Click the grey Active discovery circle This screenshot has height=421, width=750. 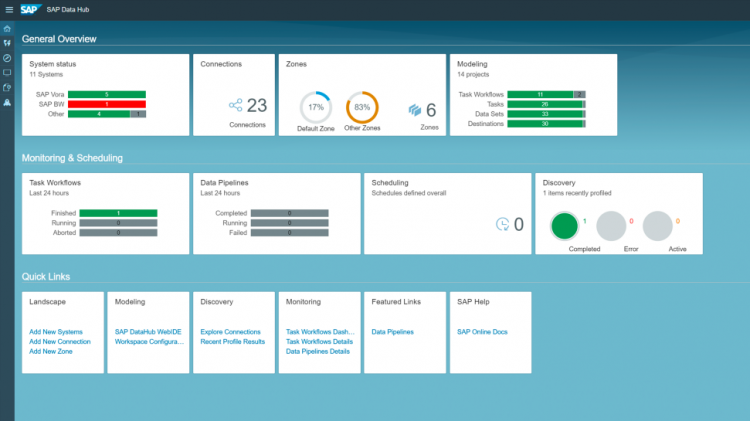click(x=657, y=226)
